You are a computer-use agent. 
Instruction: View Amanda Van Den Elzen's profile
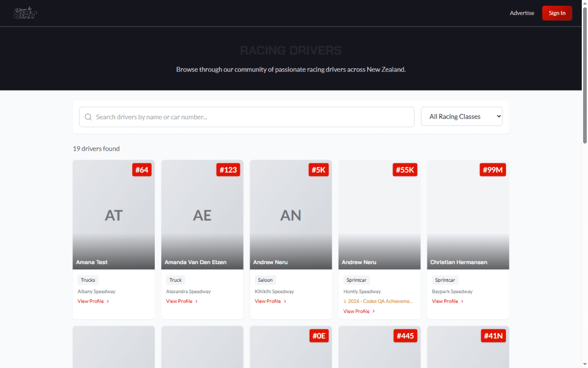(x=182, y=301)
